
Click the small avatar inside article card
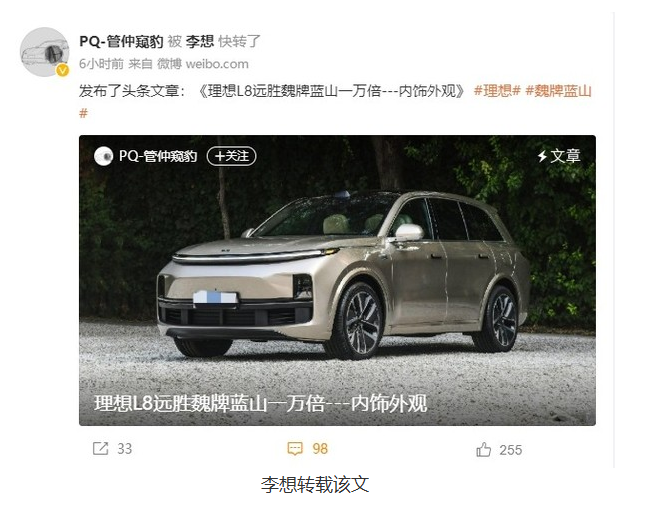tap(104, 156)
